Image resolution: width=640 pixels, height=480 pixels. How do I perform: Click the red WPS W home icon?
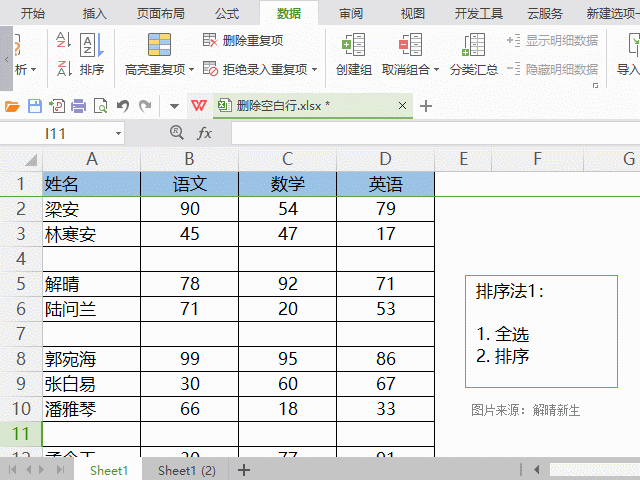[x=199, y=106]
